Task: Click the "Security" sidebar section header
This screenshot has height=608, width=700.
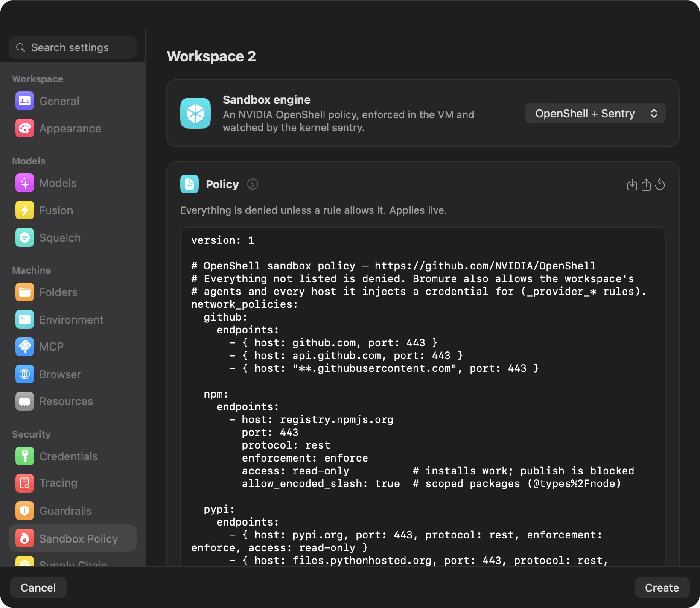Action: tap(31, 434)
